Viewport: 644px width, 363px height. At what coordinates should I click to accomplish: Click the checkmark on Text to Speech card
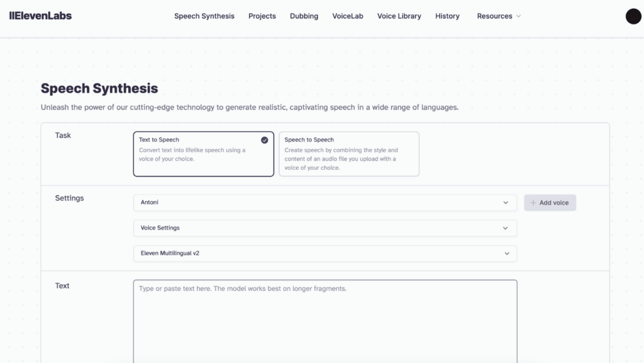265,140
